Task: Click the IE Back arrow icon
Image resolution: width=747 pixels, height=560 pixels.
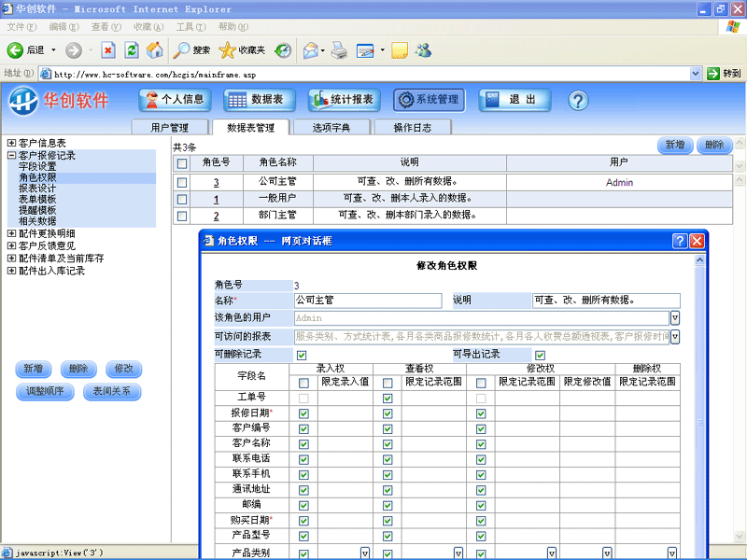Action: tap(15, 50)
